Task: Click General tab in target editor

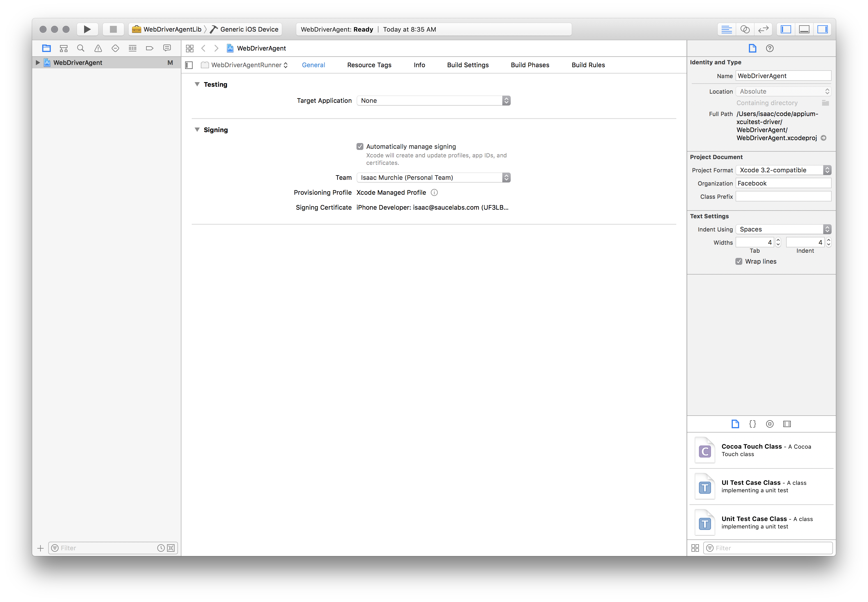Action: [x=313, y=65]
